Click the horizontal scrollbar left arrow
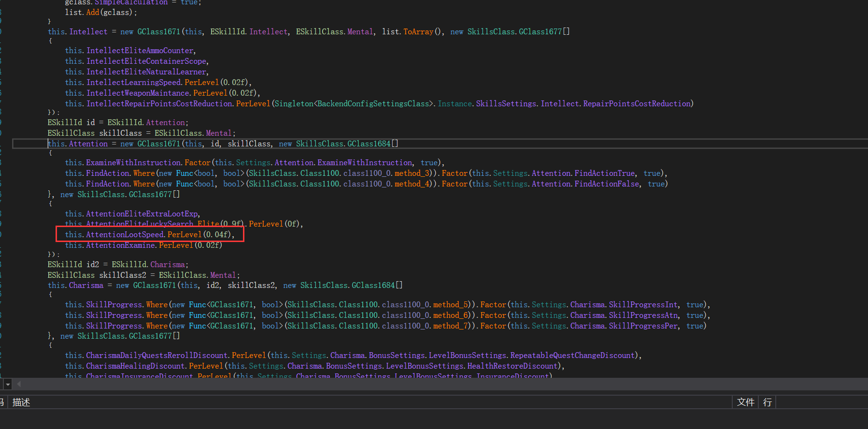The height and width of the screenshot is (429, 868). click(19, 384)
